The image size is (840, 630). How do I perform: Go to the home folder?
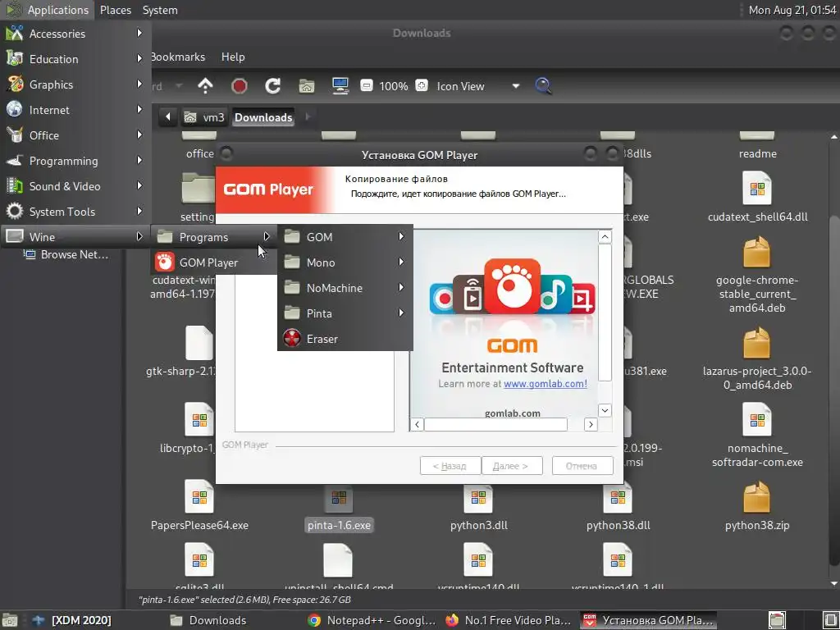(x=307, y=85)
